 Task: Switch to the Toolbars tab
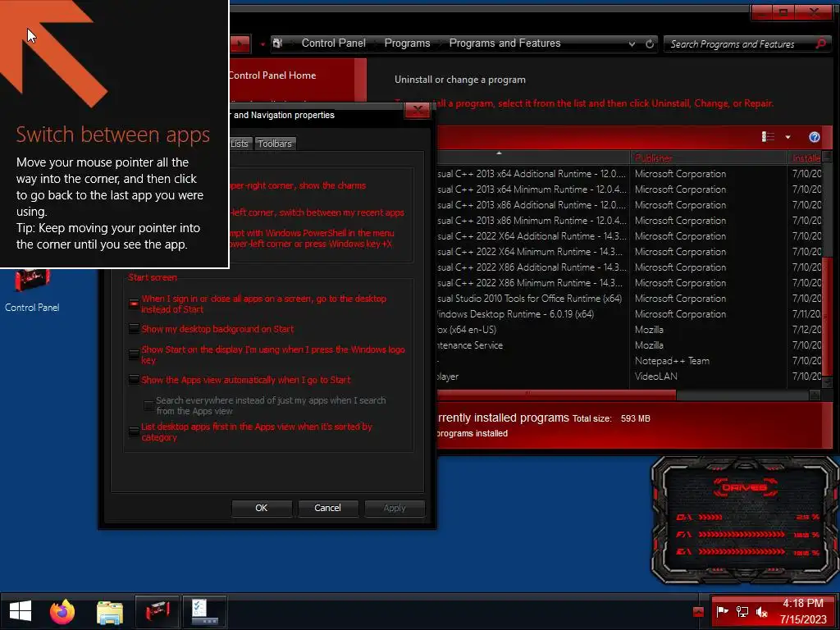pos(275,144)
